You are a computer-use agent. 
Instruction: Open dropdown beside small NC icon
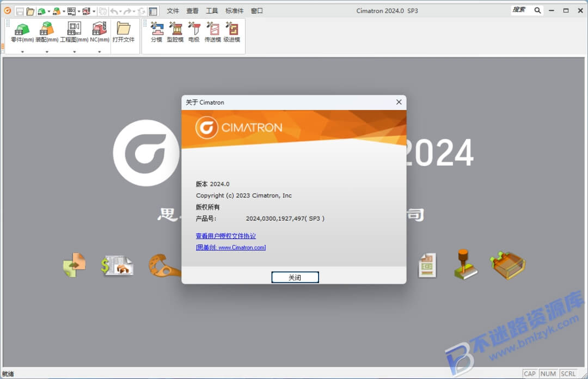(94, 11)
